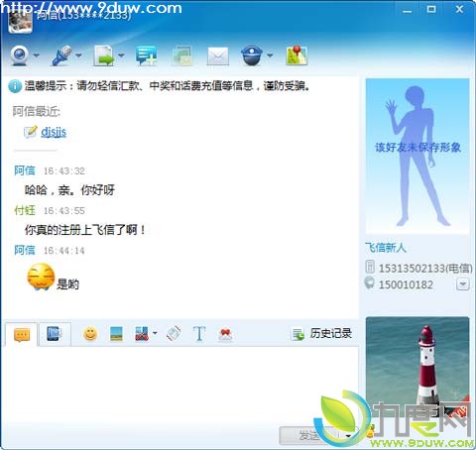Click the 阿信最近 label
The width and height of the screenshot is (476, 450).
click(37, 112)
